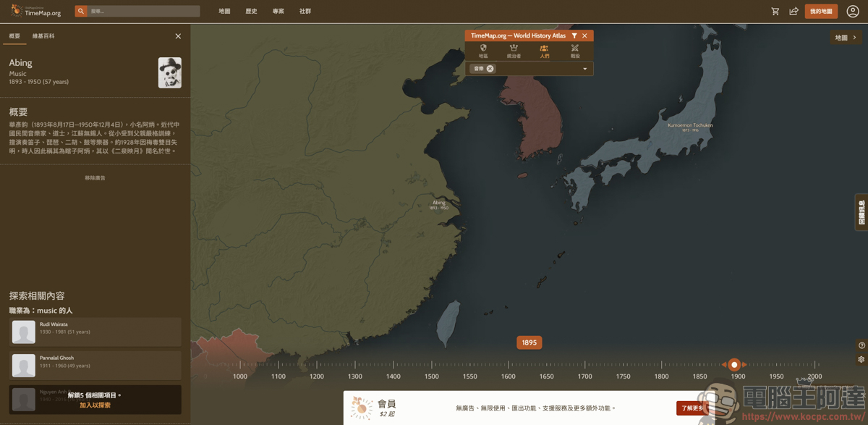Click the Kumaemon Tochuken label on Japan
Screen dimensions: 868x425
click(x=691, y=127)
